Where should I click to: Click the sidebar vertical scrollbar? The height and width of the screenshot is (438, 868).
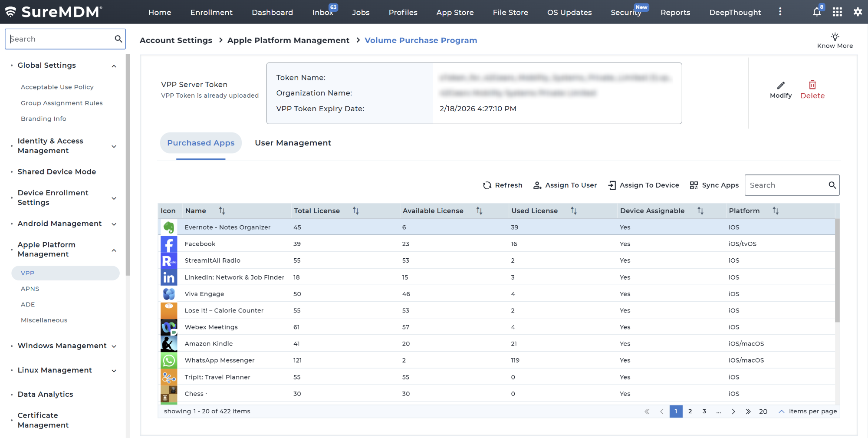[x=128, y=165]
